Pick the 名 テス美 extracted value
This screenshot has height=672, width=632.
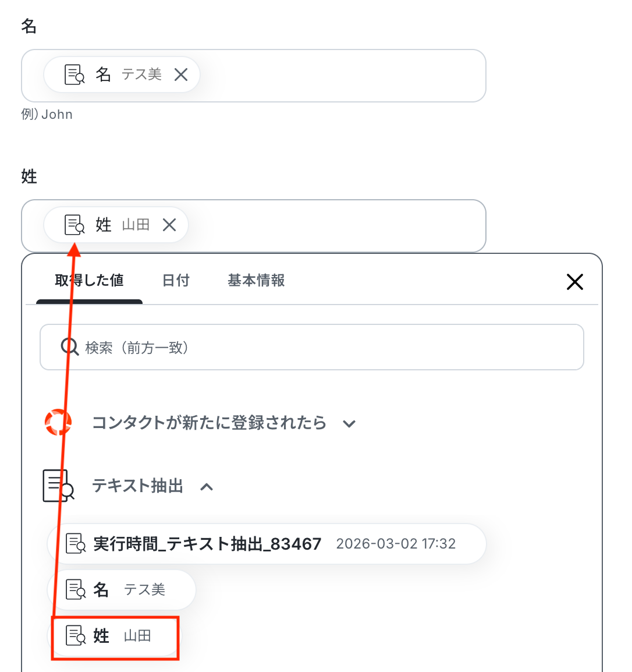[121, 589]
